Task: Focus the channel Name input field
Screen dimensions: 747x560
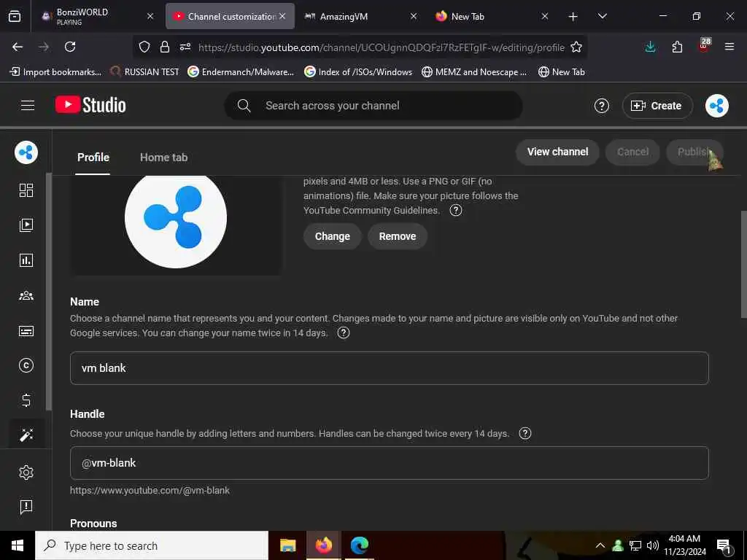Action: click(390, 368)
